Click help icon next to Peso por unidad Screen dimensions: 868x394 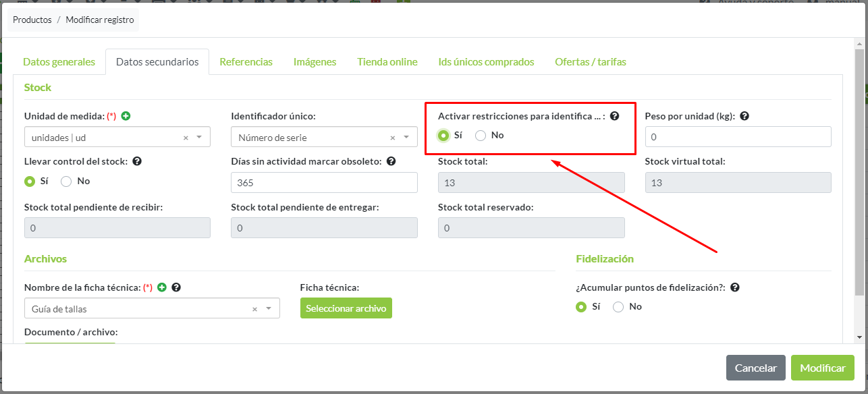[744, 116]
